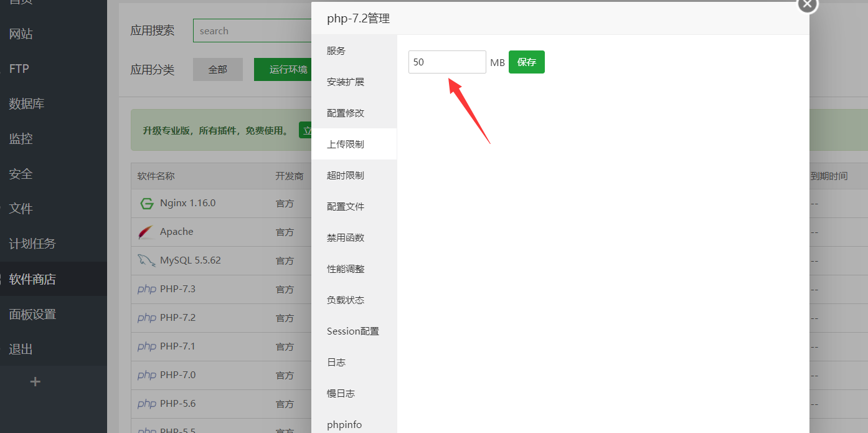Click the PHP-7.1 php icon
The width and height of the screenshot is (868, 433).
point(146,346)
